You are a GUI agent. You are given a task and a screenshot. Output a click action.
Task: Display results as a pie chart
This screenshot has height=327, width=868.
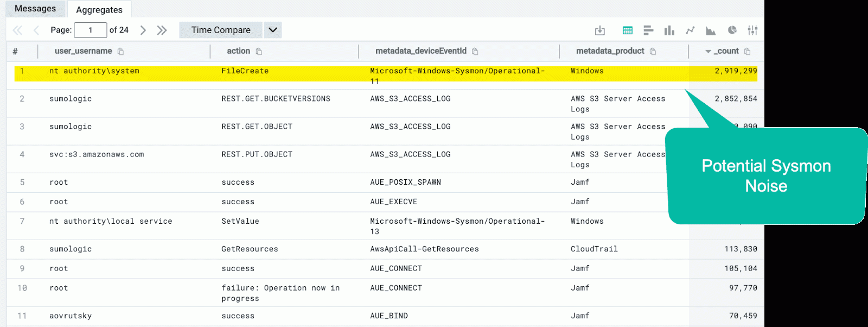point(732,30)
